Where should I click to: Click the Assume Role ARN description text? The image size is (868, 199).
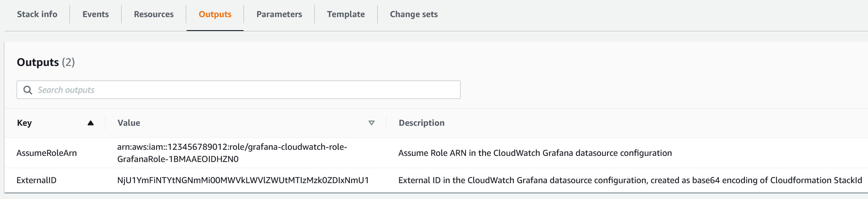(x=535, y=153)
